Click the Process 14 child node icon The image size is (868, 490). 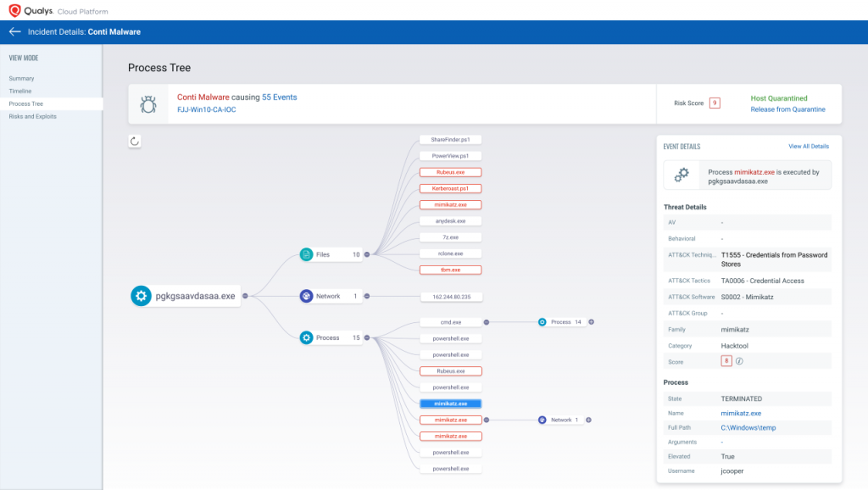[x=542, y=322]
